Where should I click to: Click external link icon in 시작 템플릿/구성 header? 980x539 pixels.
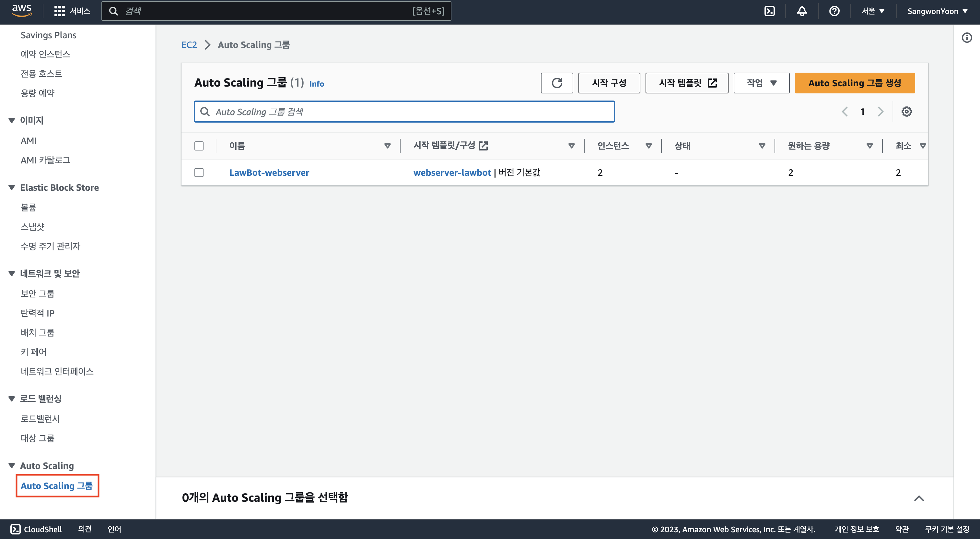pos(483,146)
